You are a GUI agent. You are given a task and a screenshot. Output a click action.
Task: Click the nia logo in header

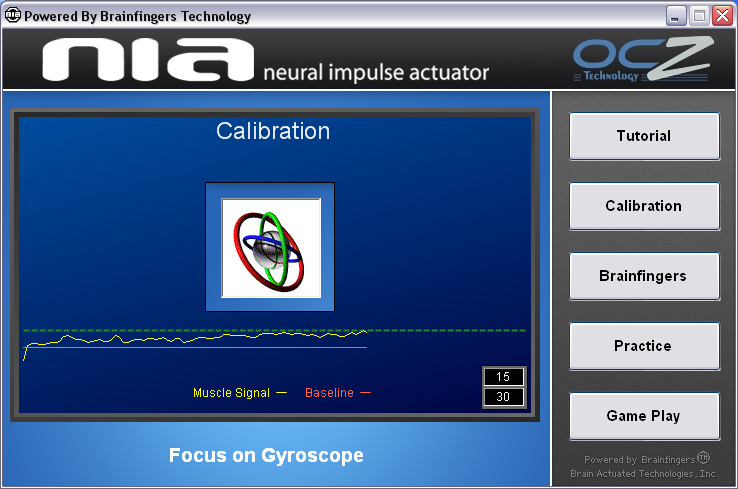coord(148,59)
